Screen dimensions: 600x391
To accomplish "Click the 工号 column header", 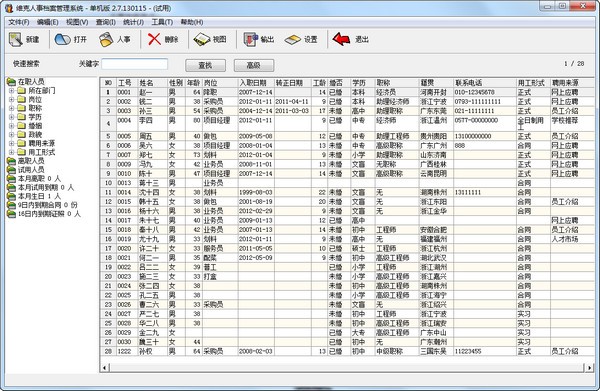I will tap(127, 83).
